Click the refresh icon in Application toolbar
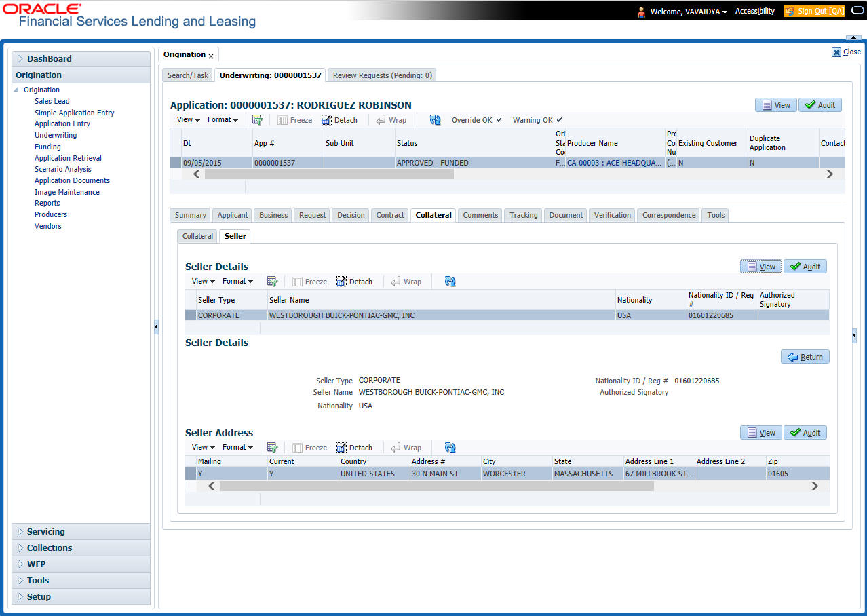Screen dimensions: 867x616 pyautogui.click(x=436, y=120)
